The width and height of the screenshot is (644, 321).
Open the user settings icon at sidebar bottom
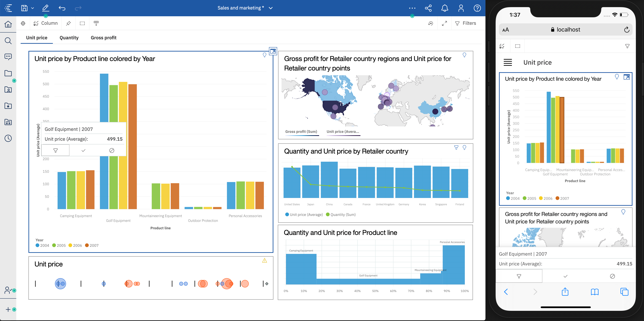click(x=8, y=290)
